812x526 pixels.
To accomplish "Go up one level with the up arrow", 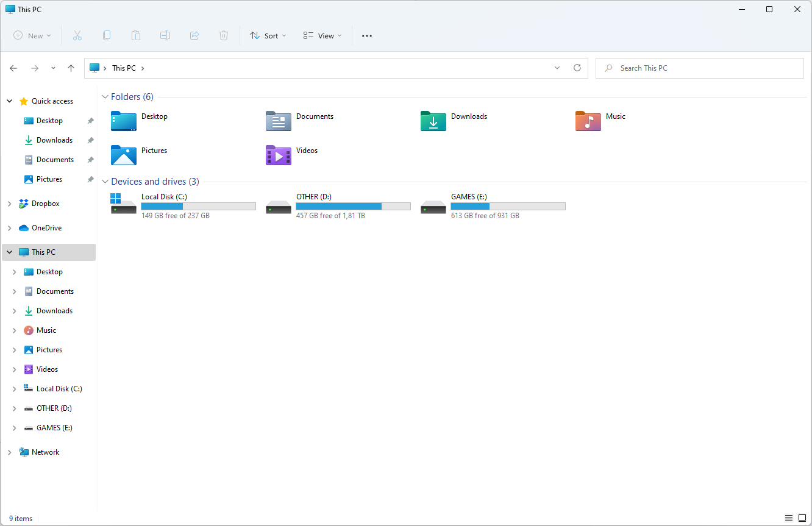I will click(x=71, y=68).
